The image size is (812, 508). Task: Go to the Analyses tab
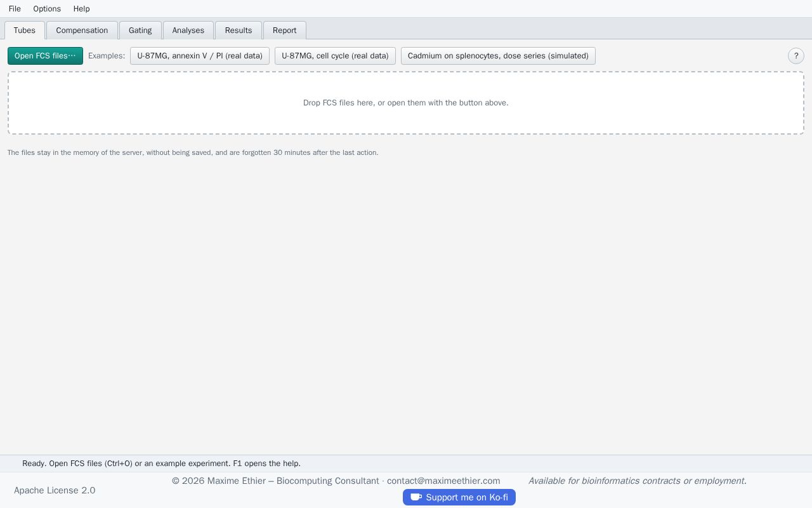pos(188,30)
